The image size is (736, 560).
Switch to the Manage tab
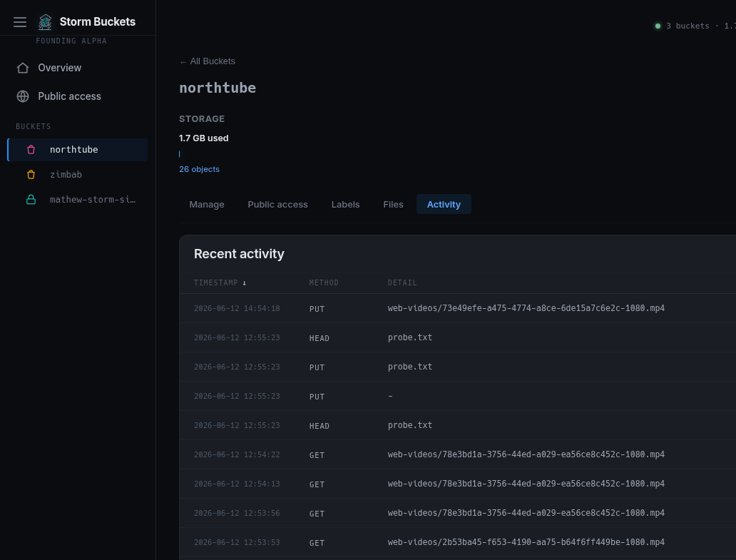(x=207, y=205)
